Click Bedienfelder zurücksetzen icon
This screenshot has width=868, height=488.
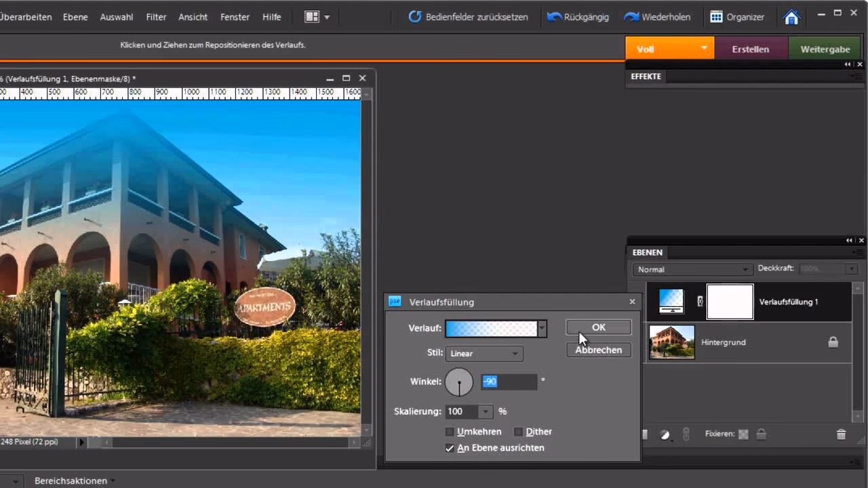tap(415, 17)
